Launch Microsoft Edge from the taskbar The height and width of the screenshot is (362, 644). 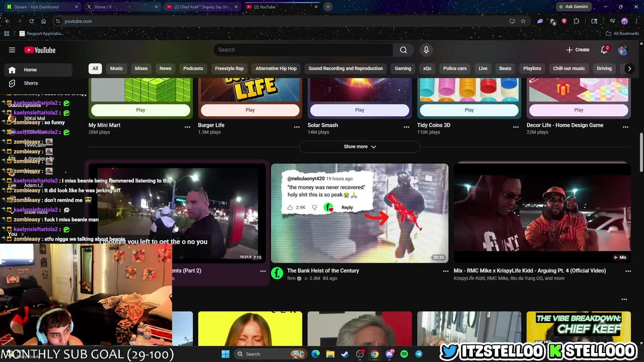pyautogui.click(x=315, y=354)
